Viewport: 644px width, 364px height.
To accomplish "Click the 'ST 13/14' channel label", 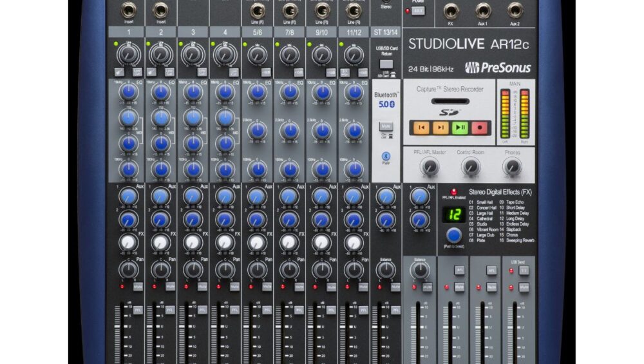I will [x=386, y=32].
